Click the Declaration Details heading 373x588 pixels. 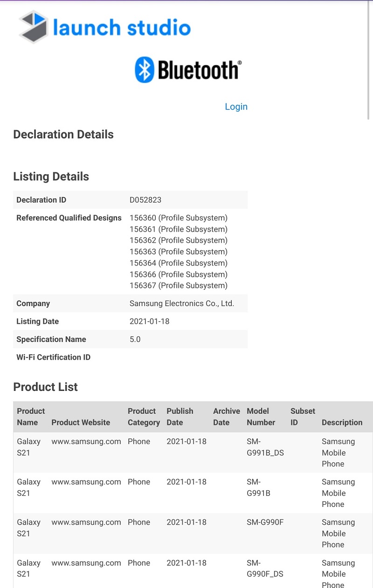[x=63, y=134]
